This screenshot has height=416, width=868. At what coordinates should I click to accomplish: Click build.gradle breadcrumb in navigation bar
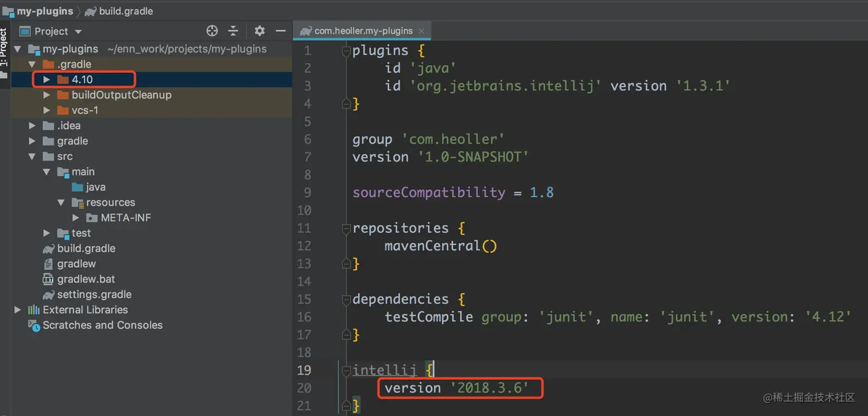pyautogui.click(x=126, y=11)
